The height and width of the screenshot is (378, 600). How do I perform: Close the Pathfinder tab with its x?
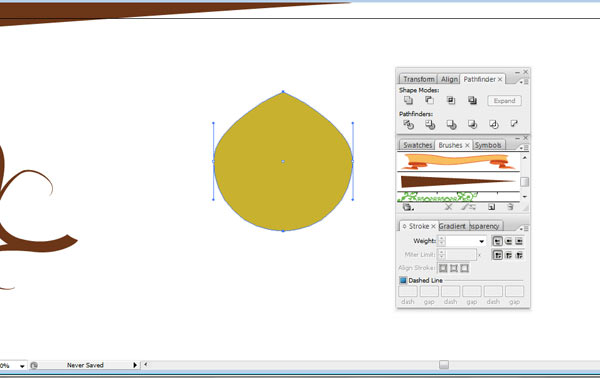500,79
